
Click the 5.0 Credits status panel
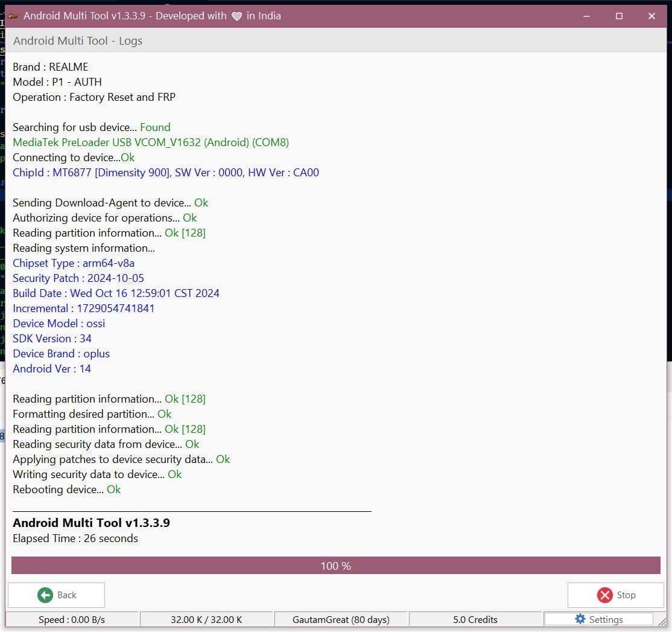coord(475,619)
